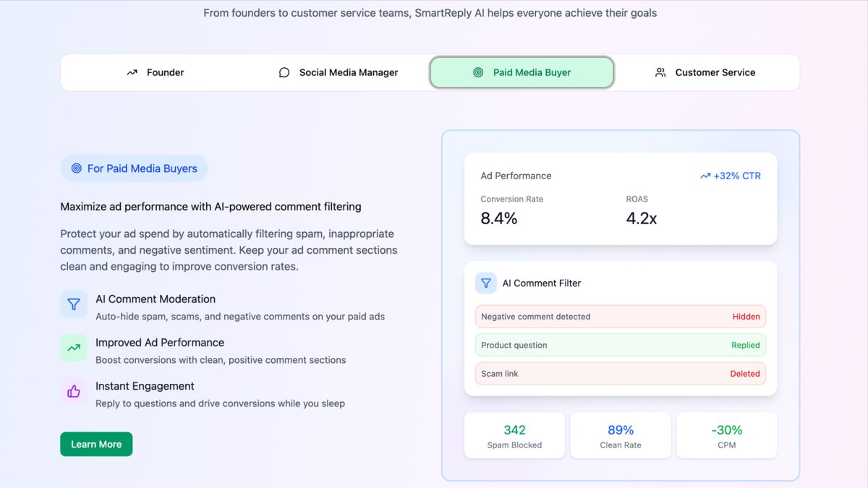Click the AI Comment Filter title

click(x=542, y=283)
